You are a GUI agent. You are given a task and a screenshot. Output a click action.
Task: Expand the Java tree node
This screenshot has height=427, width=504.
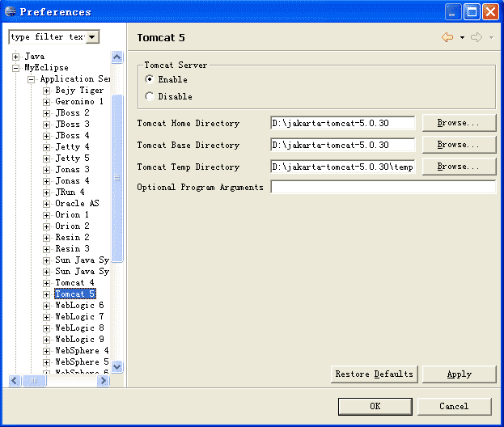(x=15, y=57)
